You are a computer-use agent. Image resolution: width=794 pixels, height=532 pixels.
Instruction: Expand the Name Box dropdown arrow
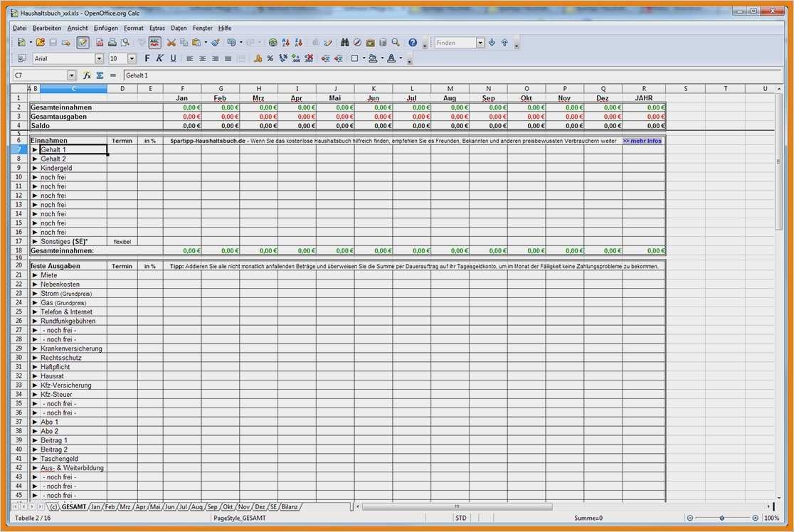(71, 75)
